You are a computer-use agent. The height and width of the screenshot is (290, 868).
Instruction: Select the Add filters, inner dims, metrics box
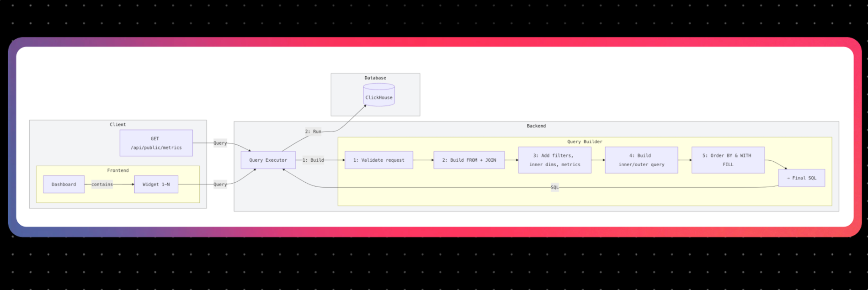pos(554,160)
